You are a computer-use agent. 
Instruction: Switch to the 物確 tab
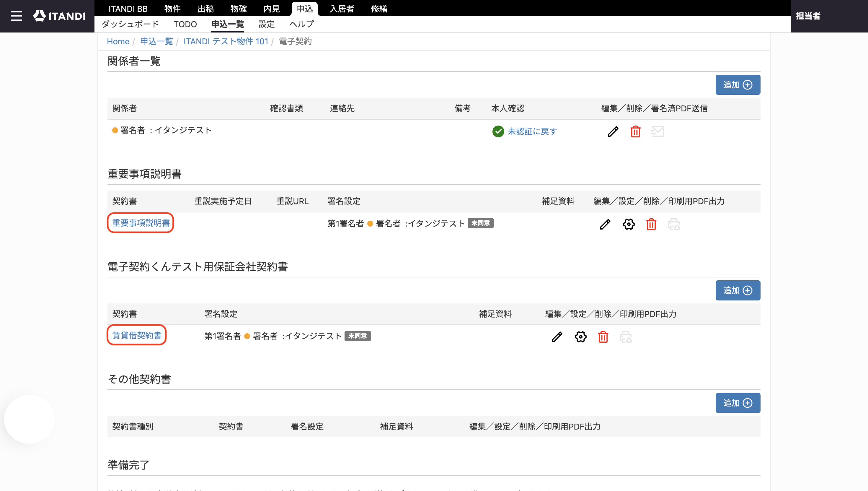(x=239, y=9)
